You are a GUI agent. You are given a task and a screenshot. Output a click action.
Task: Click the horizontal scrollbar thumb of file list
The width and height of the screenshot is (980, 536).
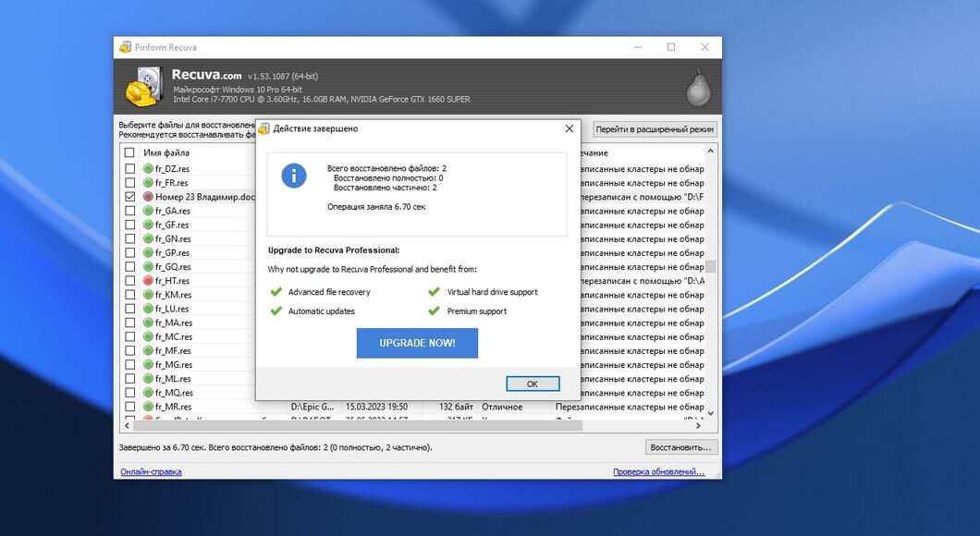[358, 425]
